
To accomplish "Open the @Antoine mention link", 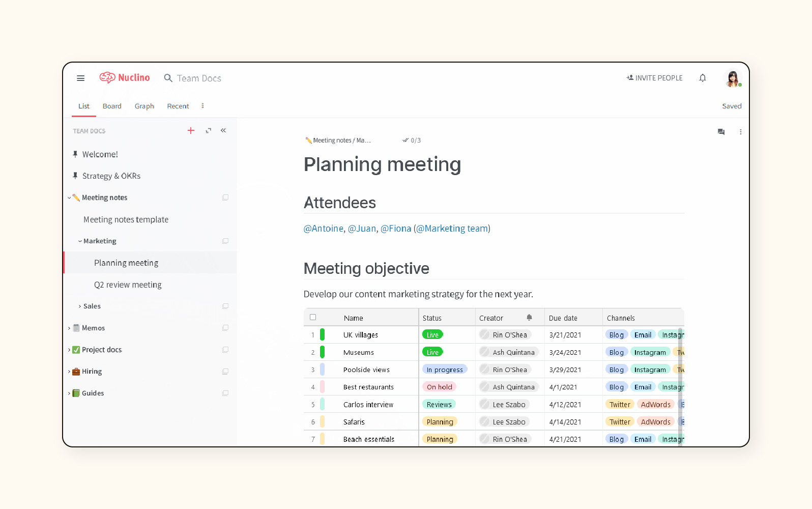I will click(x=324, y=229).
